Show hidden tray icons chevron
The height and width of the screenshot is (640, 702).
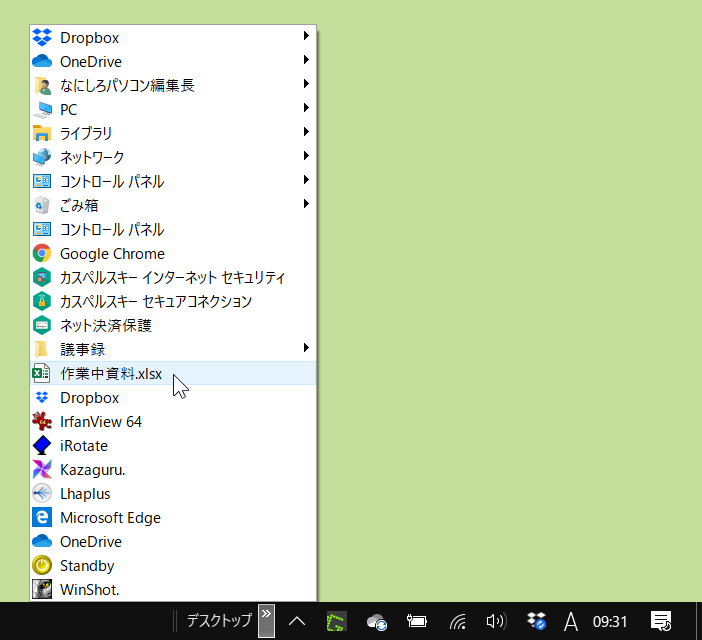297,621
